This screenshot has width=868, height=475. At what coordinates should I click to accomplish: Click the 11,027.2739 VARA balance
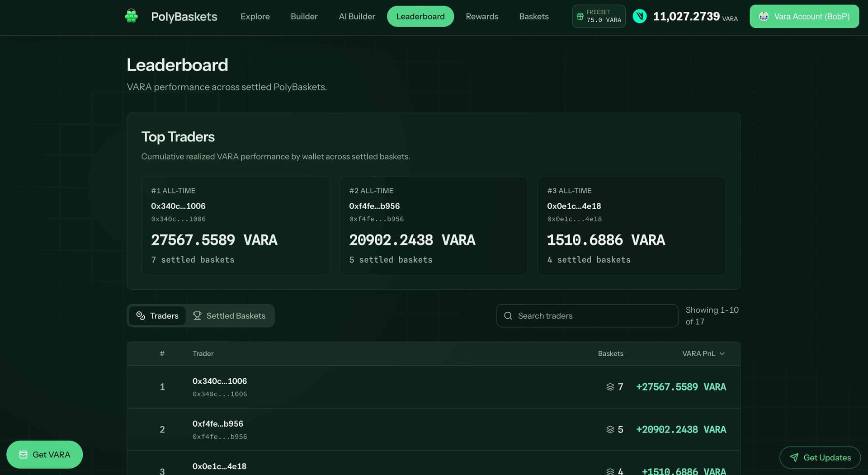click(695, 16)
